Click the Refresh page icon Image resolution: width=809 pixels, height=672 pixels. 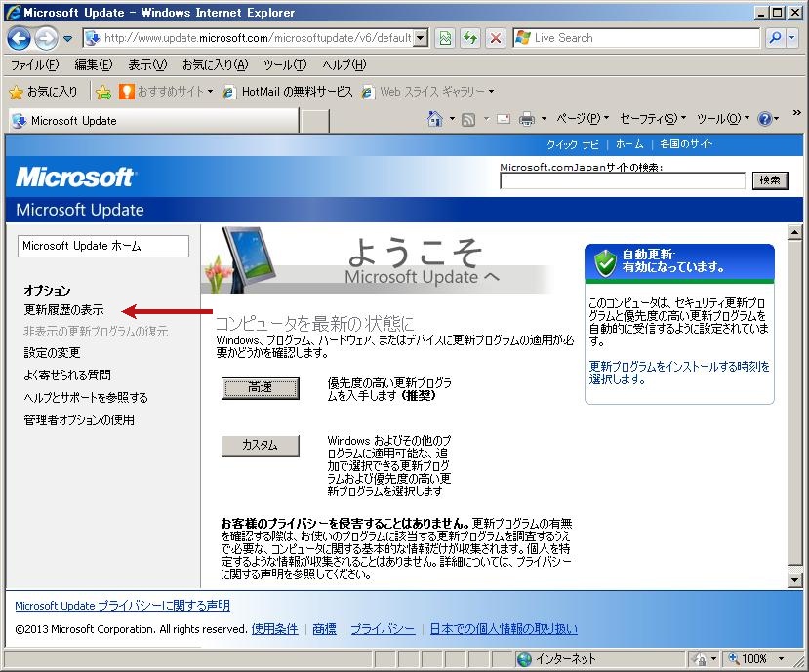[470, 38]
